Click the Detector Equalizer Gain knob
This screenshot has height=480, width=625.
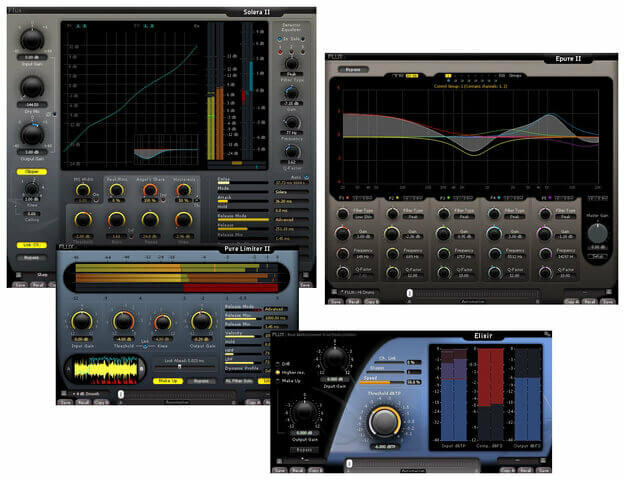291,93
